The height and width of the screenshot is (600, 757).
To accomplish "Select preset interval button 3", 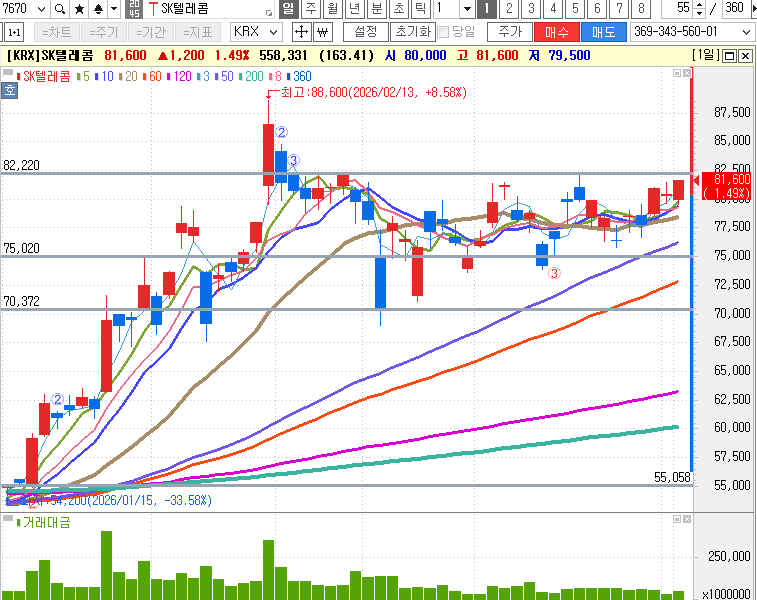I will (531, 9).
